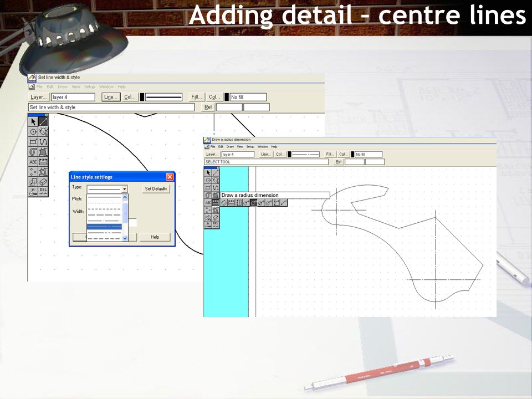532x399 pixels.
Task: Pick the circle tool in the radius dimension window toolbox
Action: (208, 180)
